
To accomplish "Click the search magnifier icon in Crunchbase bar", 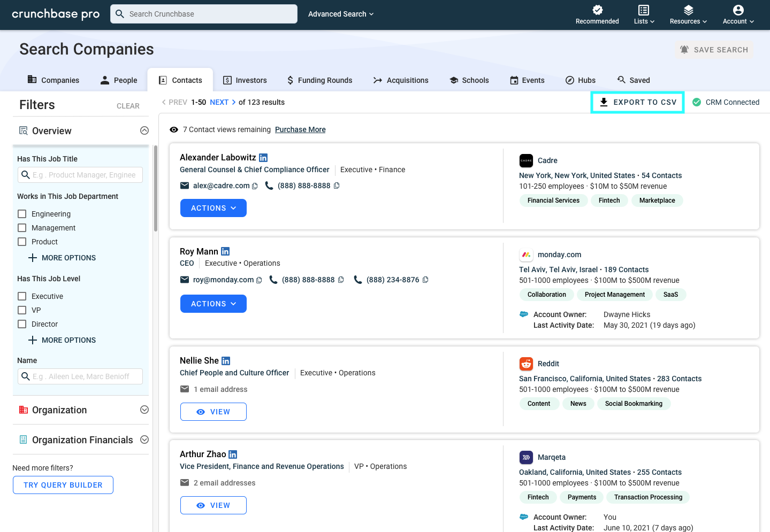I will pos(120,14).
